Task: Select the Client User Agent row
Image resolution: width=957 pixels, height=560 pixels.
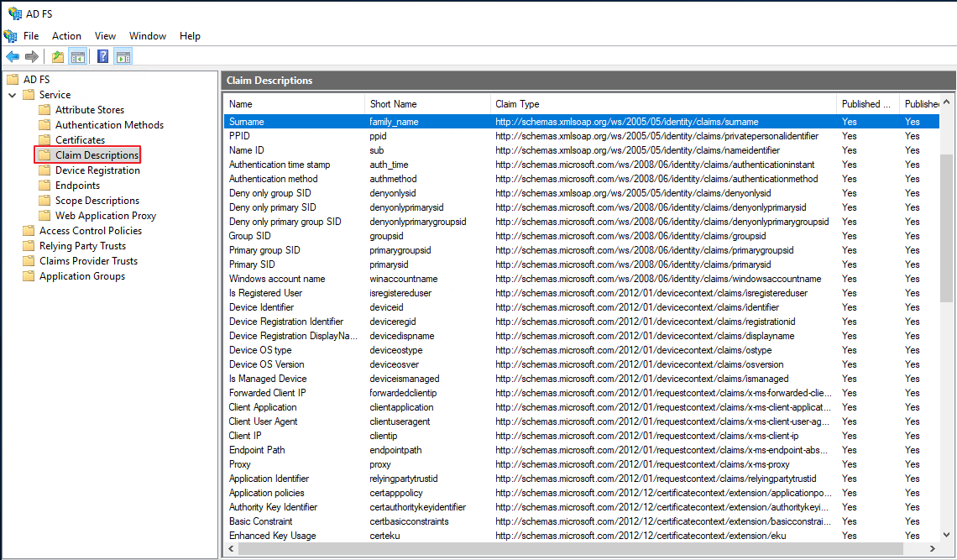Action: (x=581, y=421)
